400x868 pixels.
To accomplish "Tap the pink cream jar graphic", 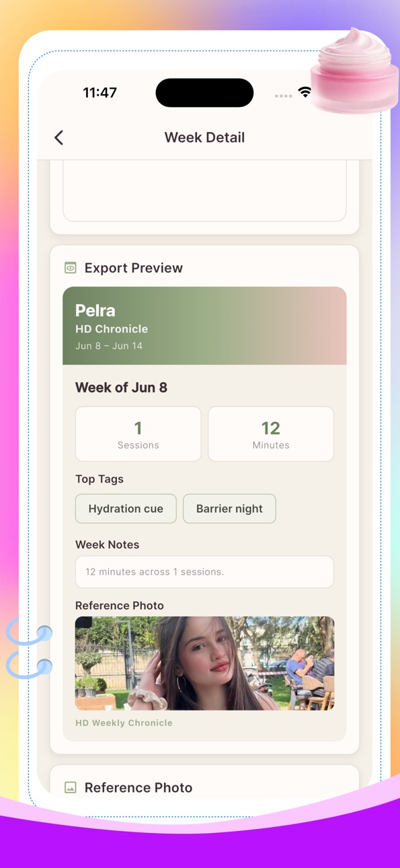I will [354, 71].
